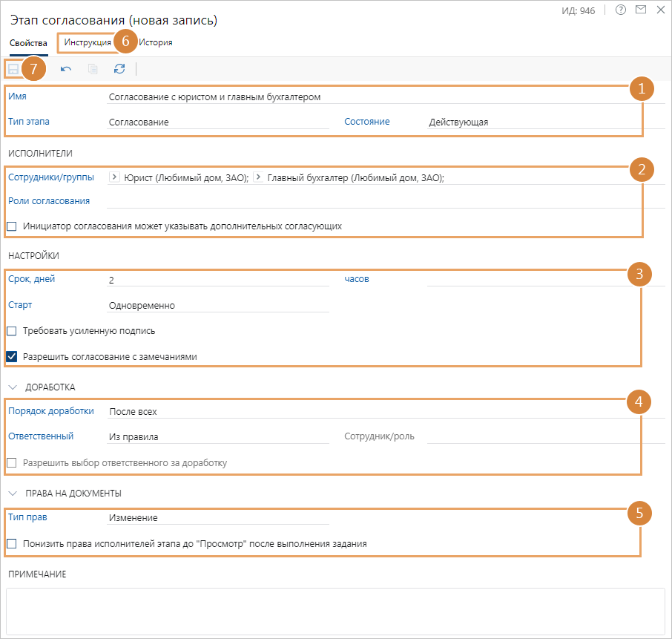This screenshot has height=639, width=672.
Task: Open the Старт dropdown with Одновременно
Action: point(217,305)
